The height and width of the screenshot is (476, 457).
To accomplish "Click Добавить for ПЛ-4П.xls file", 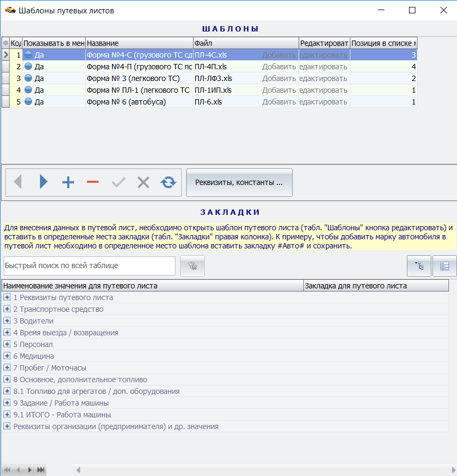I will pos(279,67).
